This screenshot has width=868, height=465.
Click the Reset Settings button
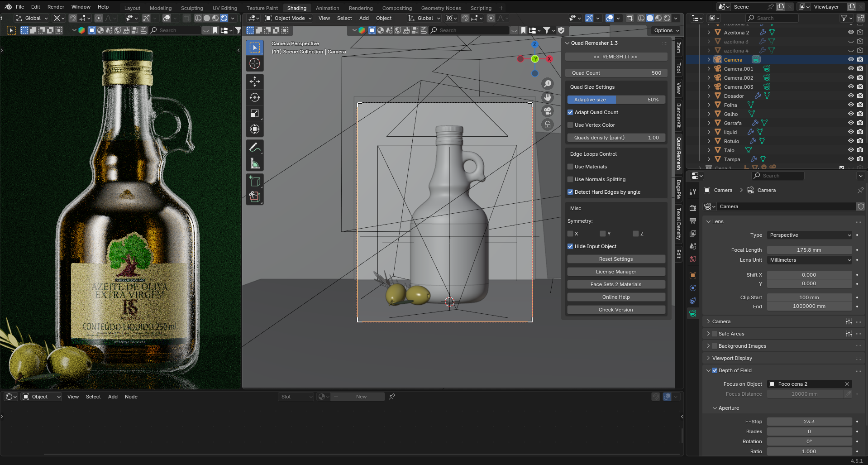pos(615,259)
